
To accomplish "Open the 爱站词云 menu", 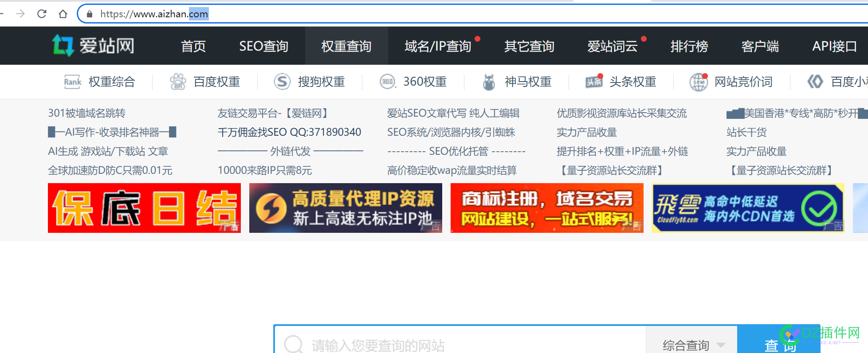I will (x=613, y=46).
